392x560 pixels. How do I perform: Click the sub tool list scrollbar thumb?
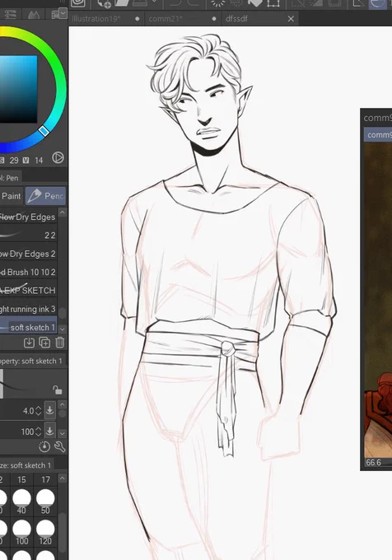coord(63,313)
